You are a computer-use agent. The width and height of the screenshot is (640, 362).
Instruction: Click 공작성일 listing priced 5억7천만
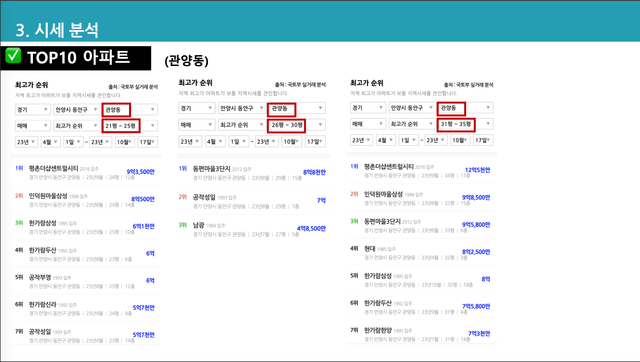coord(86,335)
